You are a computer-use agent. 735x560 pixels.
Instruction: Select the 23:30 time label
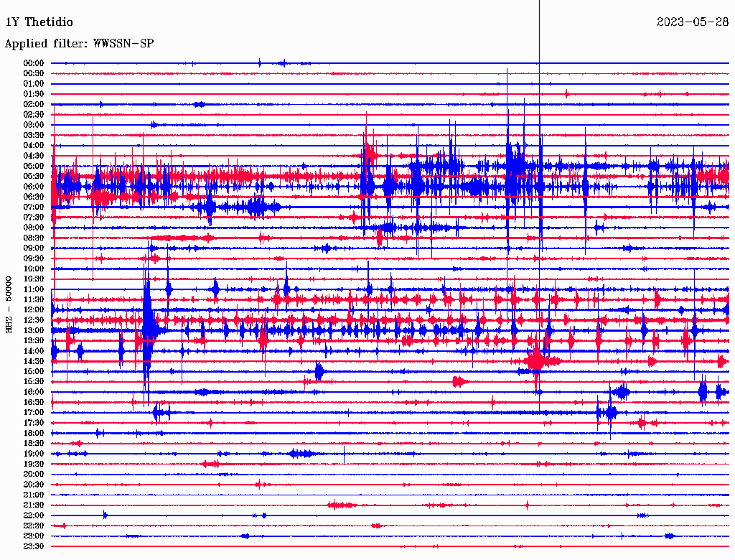coord(34,546)
